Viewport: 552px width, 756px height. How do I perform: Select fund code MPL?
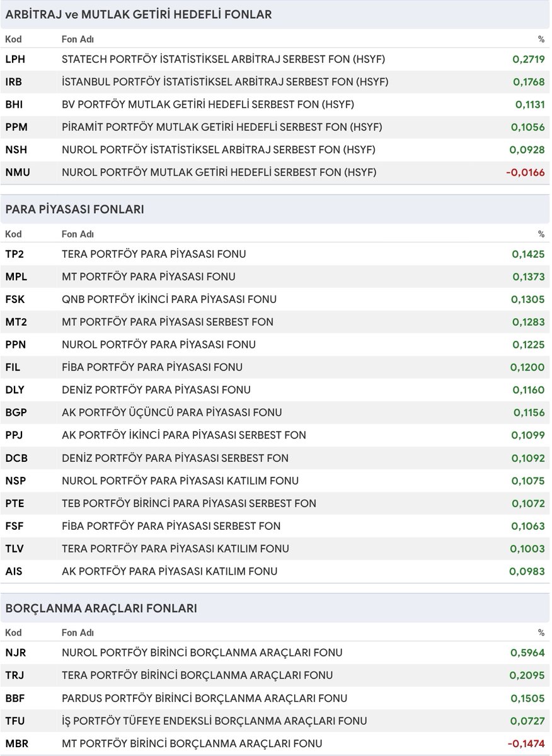(x=16, y=277)
